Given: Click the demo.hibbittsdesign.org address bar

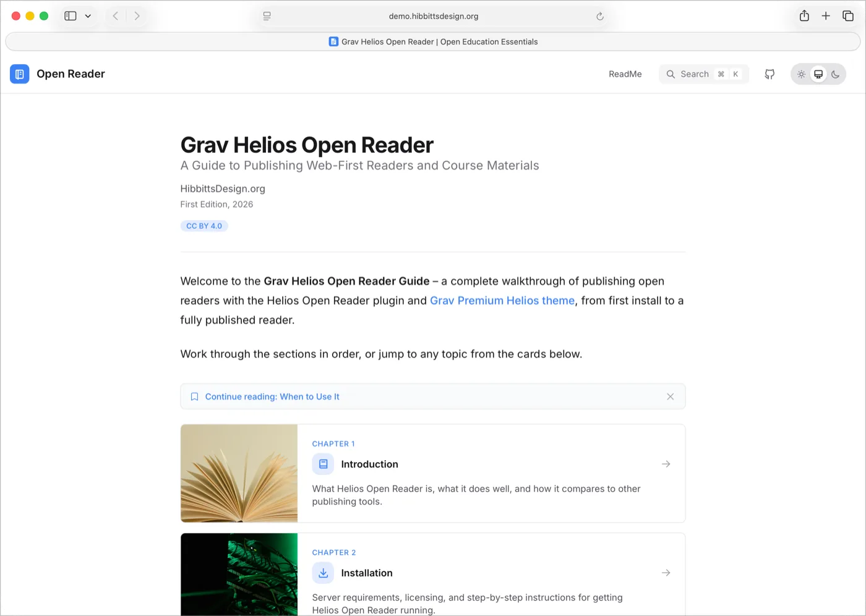Looking at the screenshot, I should coord(434,16).
